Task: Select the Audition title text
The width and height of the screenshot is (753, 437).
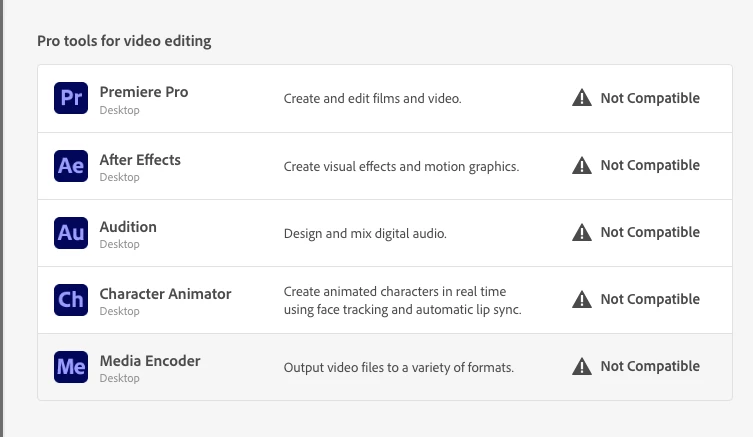Action: pyautogui.click(x=128, y=227)
